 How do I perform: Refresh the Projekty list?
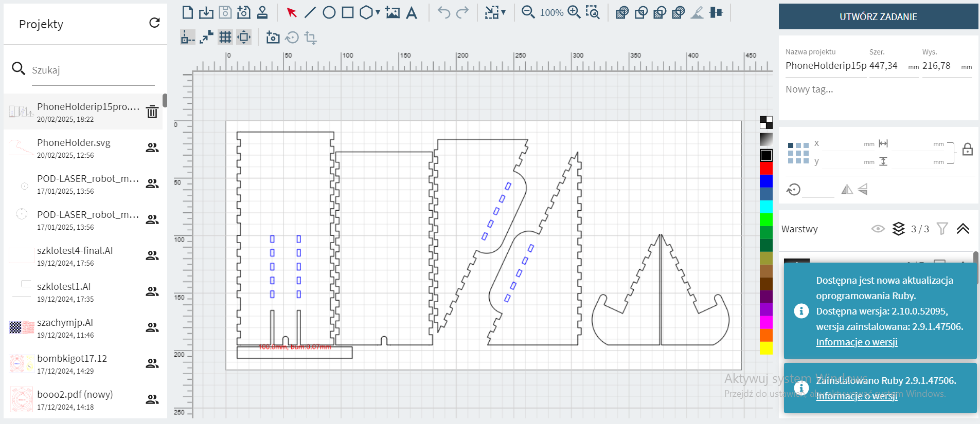154,23
